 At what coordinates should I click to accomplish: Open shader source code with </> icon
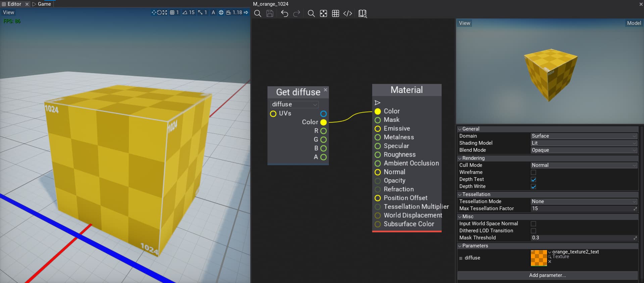pyautogui.click(x=348, y=13)
